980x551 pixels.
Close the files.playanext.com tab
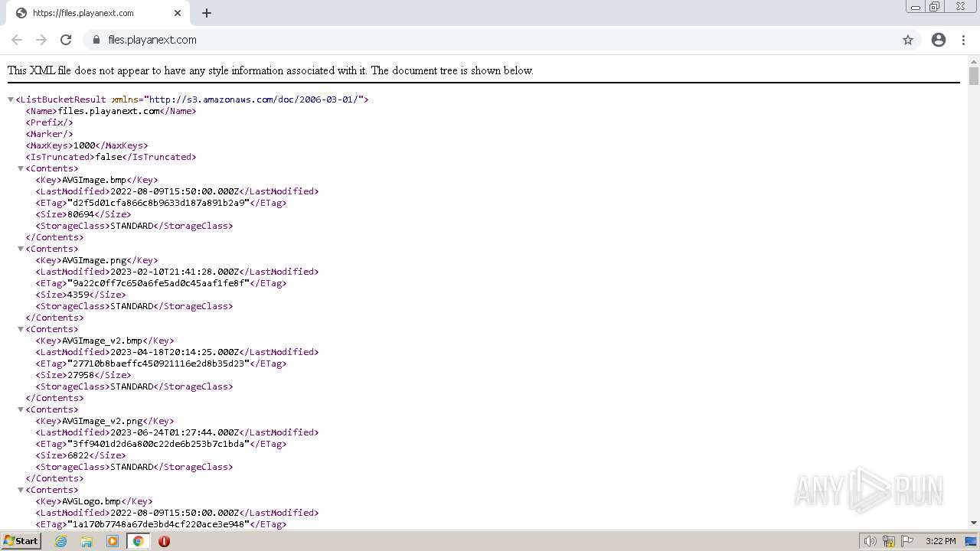(178, 13)
